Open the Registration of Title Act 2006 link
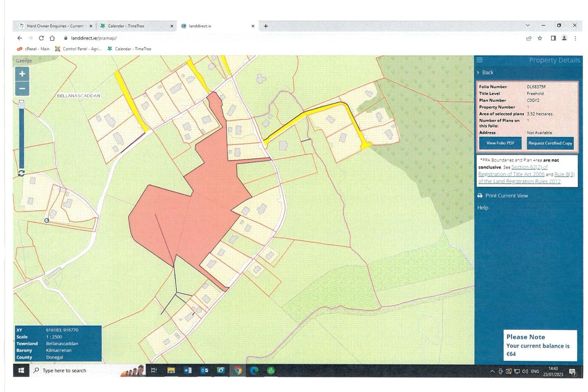The height and width of the screenshot is (392, 588). [511, 174]
